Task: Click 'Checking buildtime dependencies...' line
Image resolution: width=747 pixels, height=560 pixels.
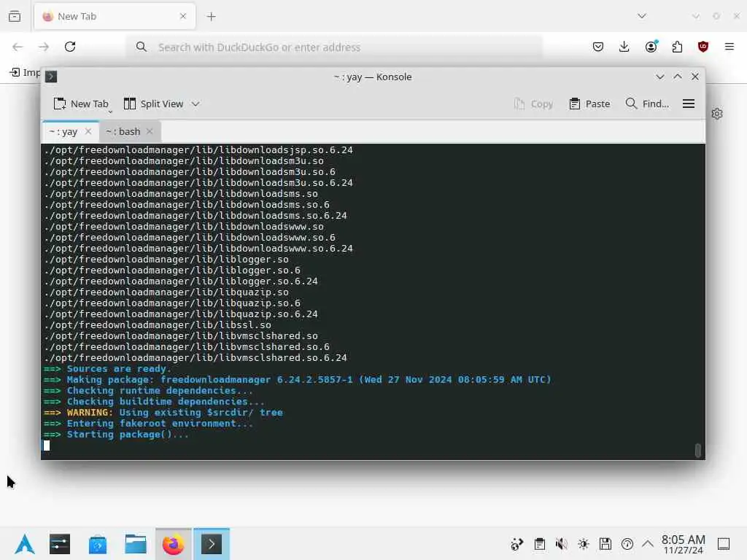Action: tap(154, 402)
